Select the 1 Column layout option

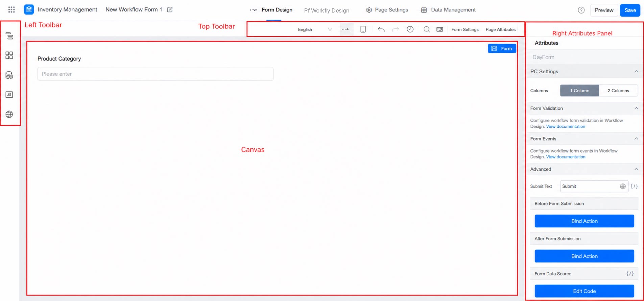(579, 91)
